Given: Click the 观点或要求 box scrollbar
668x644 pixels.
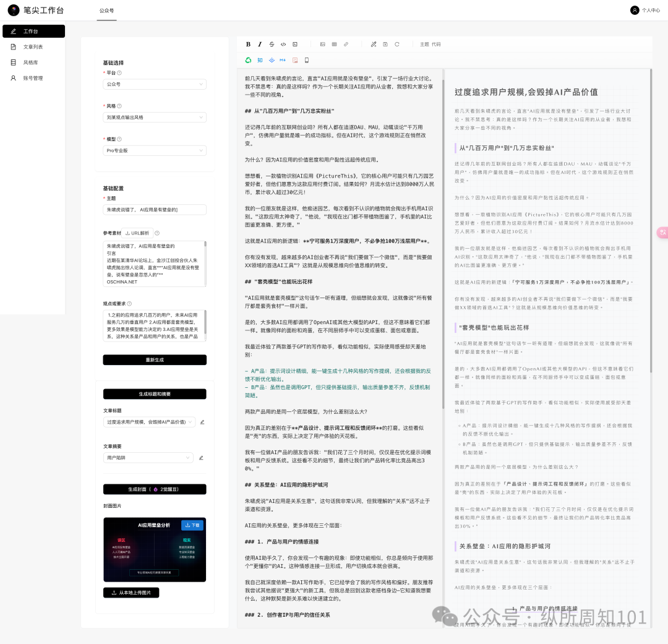Looking at the screenshot, I should [205, 323].
